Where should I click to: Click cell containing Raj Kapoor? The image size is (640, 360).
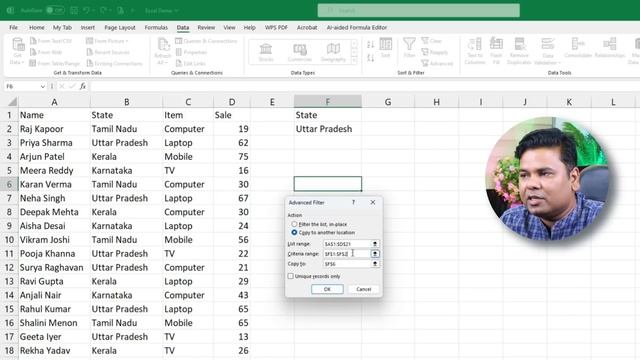(x=54, y=129)
